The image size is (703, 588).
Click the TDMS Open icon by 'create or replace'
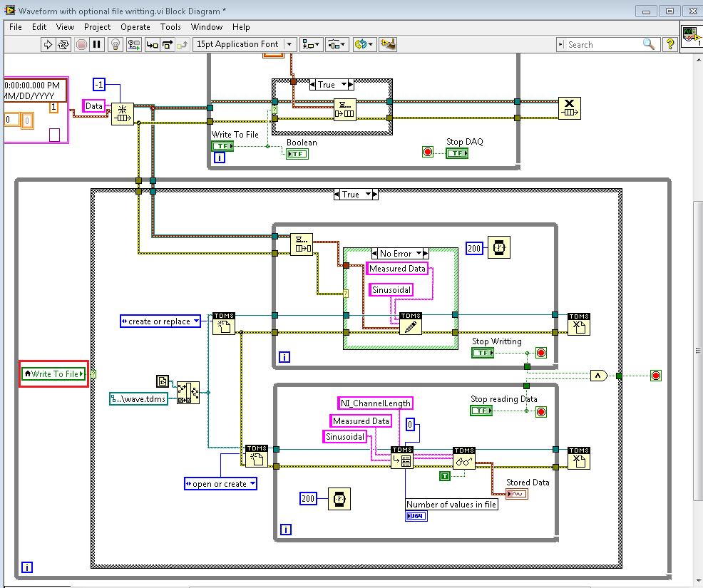click(x=224, y=324)
